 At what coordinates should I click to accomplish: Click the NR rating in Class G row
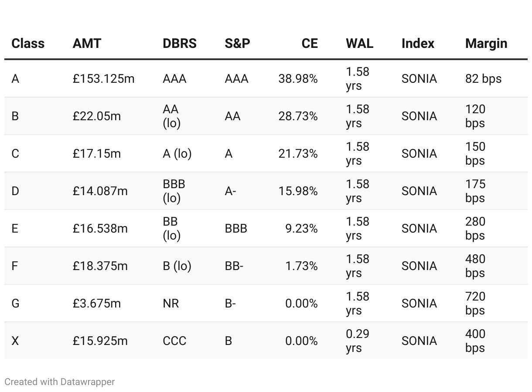point(171,304)
